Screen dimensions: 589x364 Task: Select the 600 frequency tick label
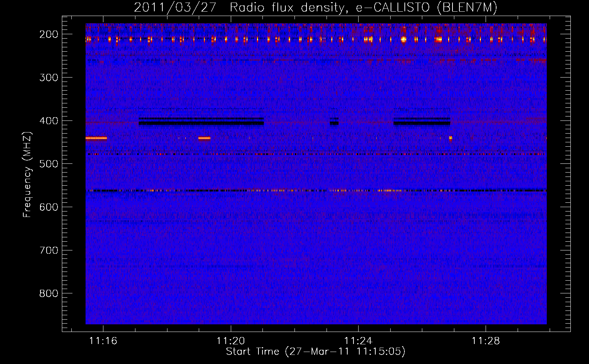tap(49, 207)
